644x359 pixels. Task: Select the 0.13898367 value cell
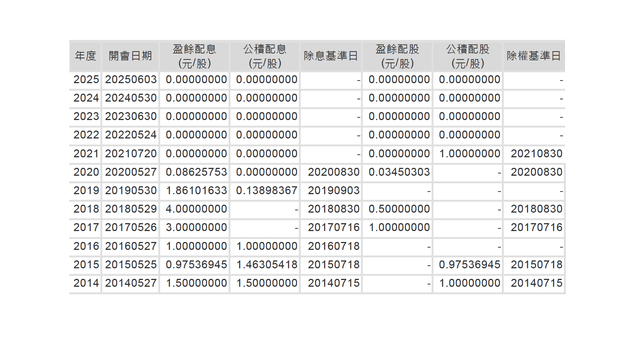267,190
